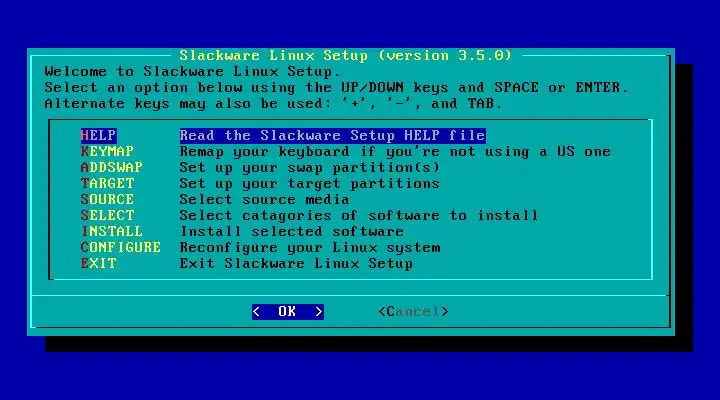This screenshot has width=720, height=400.
Task: Select the CONFIGURE menu entry
Action: tap(120, 248)
